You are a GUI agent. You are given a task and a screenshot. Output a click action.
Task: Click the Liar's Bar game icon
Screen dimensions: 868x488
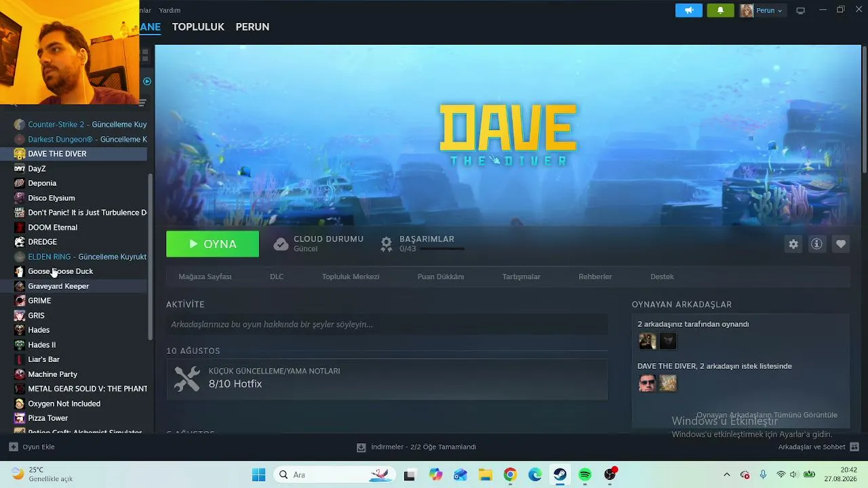pos(20,359)
